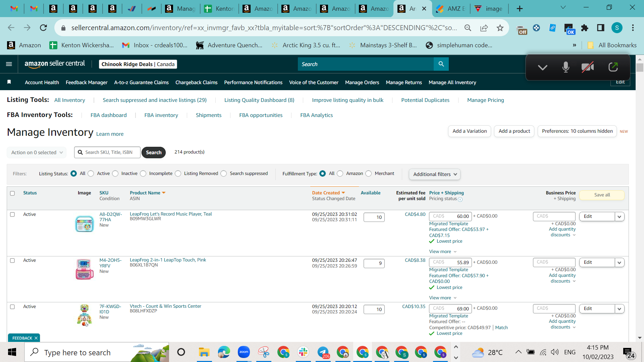The height and width of the screenshot is (362, 644).
Task: Open Manage Returns menu item
Action: (x=404, y=82)
